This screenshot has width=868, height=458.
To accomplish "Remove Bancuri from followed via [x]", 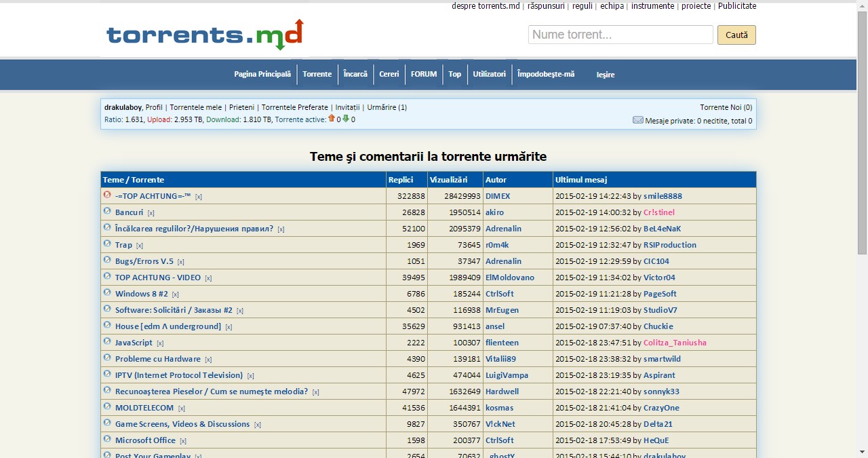I will [151, 213].
